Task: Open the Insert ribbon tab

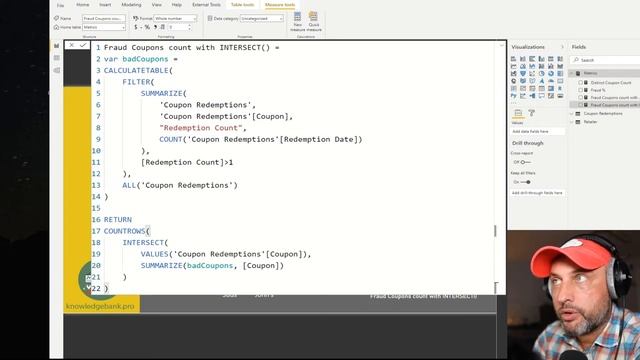Action: 105,5
